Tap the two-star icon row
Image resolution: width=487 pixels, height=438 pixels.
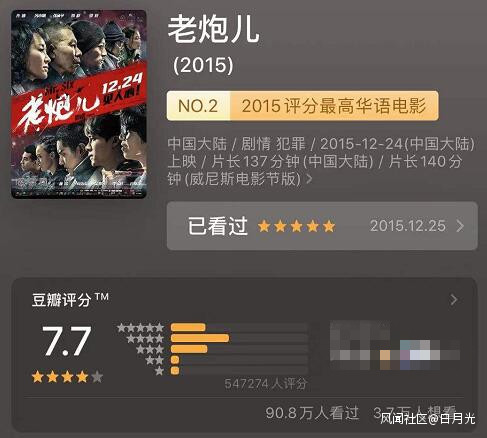pyautogui.click(x=155, y=360)
